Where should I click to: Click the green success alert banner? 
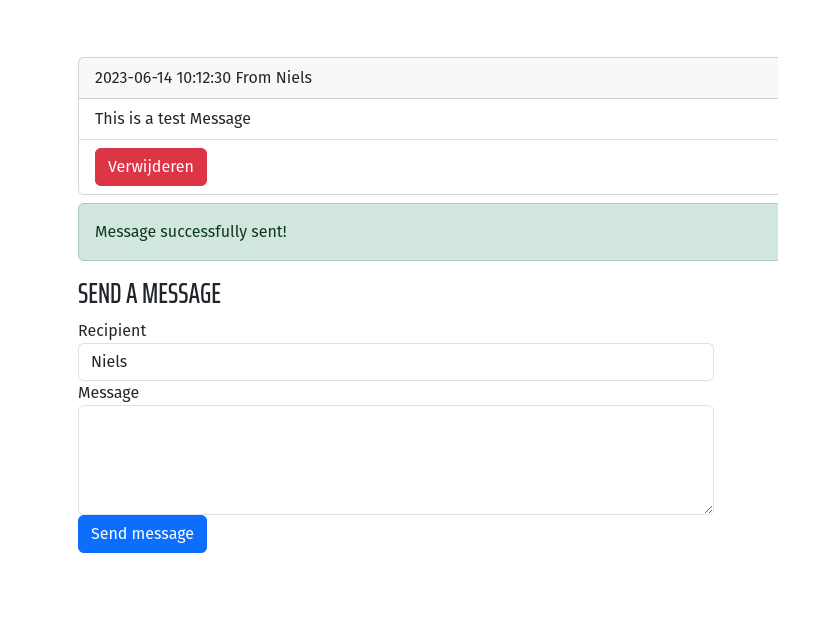click(x=428, y=232)
